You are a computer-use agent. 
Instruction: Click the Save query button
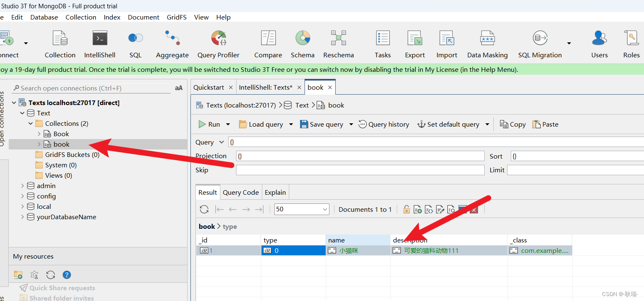[322, 124]
